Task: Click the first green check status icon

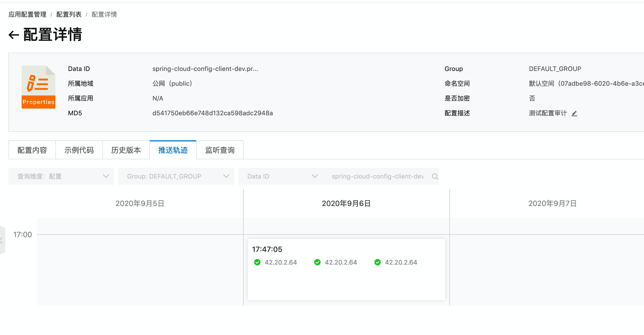Action: pyautogui.click(x=257, y=262)
